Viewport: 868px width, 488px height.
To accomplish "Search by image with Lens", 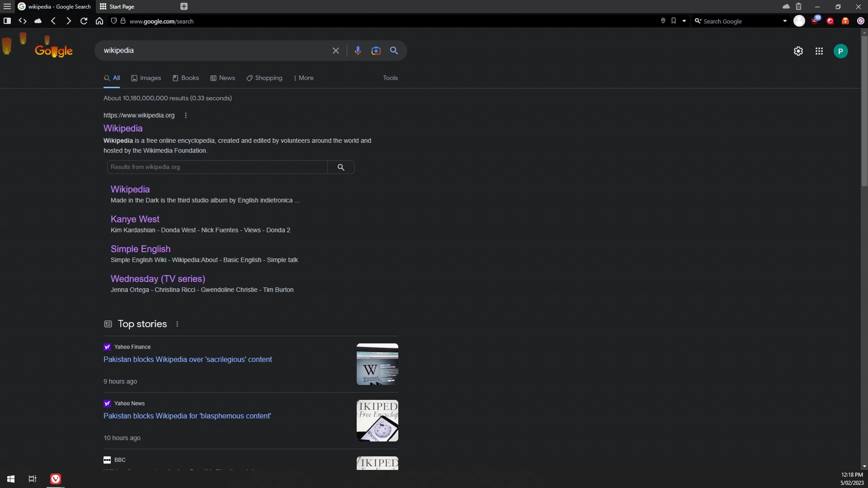I will pyautogui.click(x=376, y=51).
